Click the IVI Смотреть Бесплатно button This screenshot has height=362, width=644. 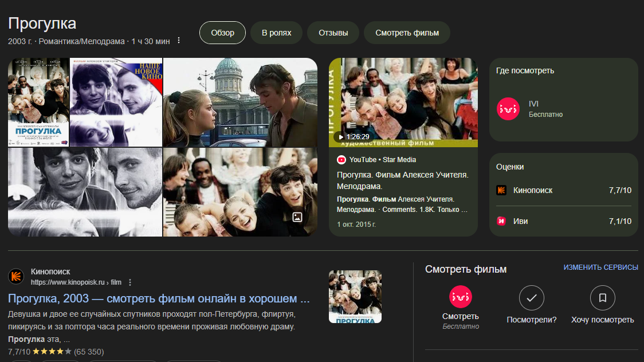point(461,308)
